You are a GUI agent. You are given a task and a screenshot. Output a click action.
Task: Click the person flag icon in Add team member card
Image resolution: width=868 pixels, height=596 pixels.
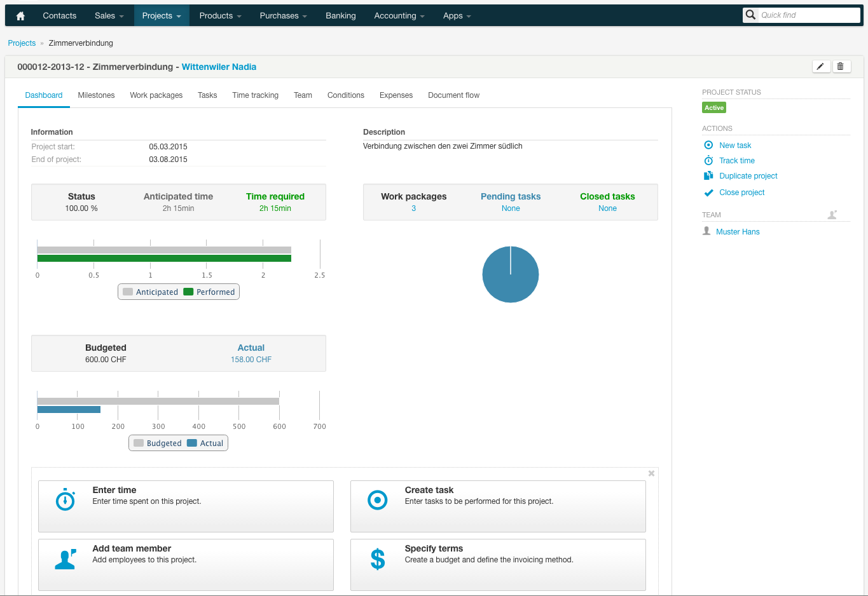pyautogui.click(x=65, y=559)
